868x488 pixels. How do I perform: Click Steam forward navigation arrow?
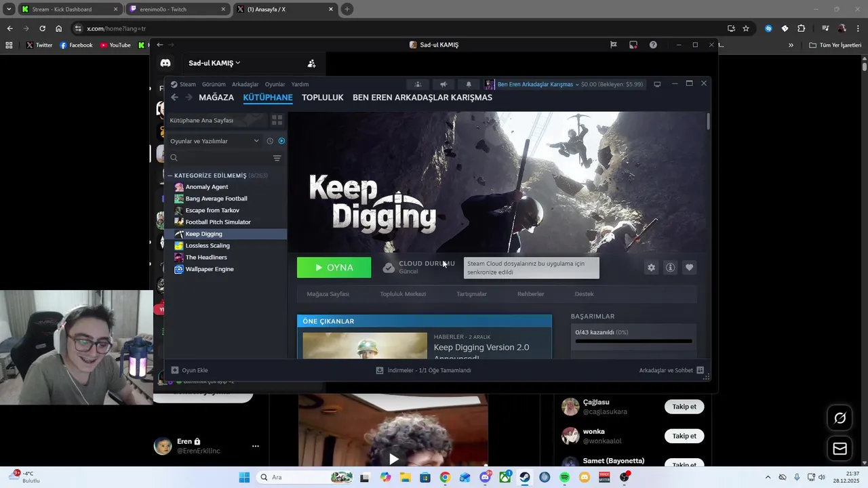tap(189, 98)
